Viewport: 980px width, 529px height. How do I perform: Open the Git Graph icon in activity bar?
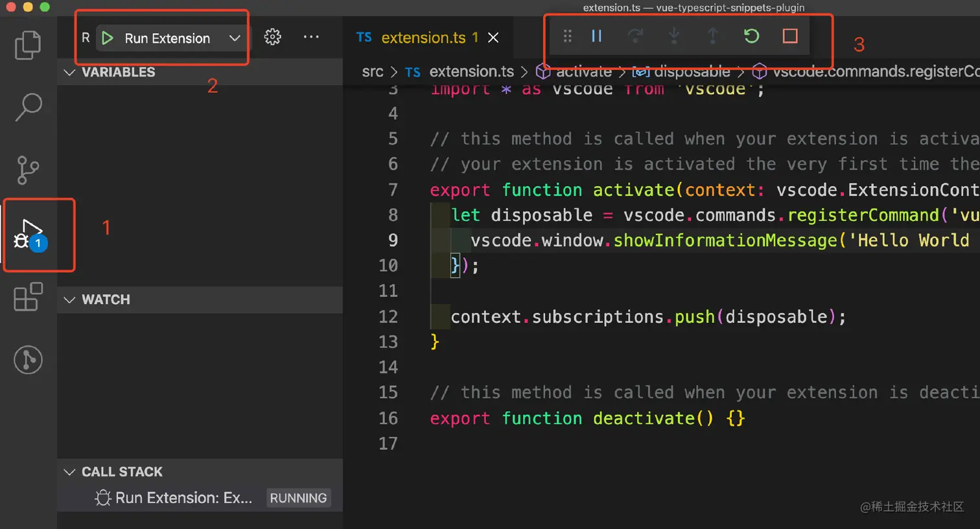pos(28,360)
